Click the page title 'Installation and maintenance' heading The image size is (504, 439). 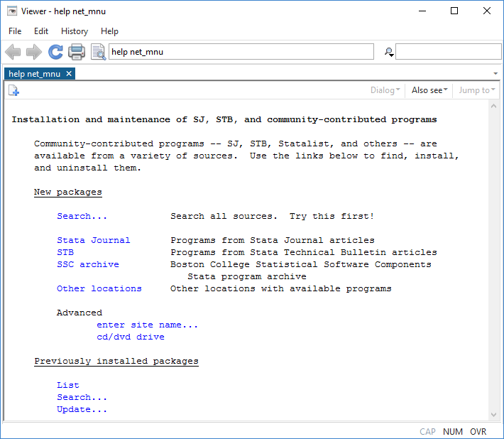pos(224,119)
